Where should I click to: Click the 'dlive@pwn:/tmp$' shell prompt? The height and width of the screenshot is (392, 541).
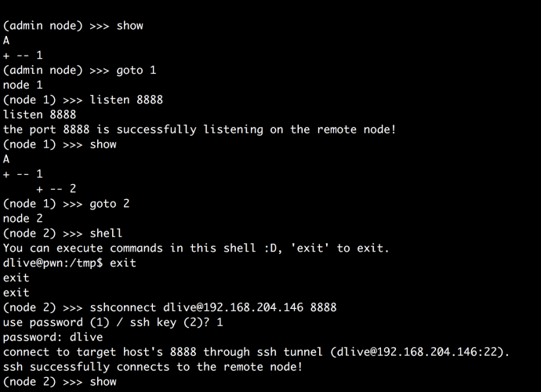53,263
